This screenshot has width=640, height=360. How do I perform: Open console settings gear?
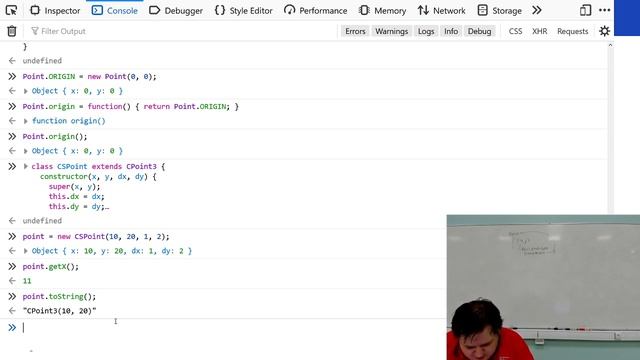pos(604,31)
